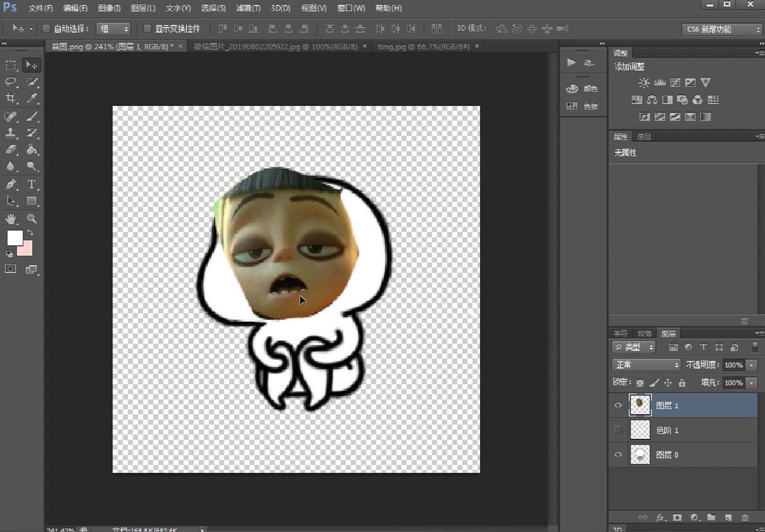Select the Dodge tool

click(31, 166)
